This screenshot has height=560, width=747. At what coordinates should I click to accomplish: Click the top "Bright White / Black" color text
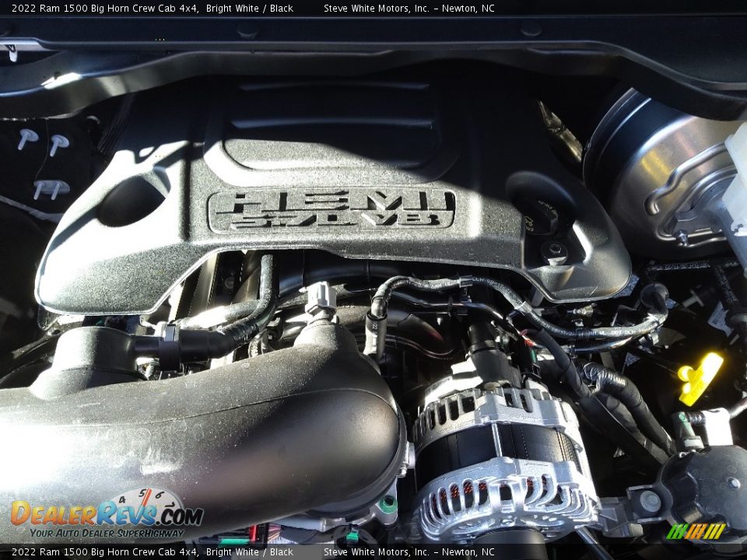click(250, 8)
